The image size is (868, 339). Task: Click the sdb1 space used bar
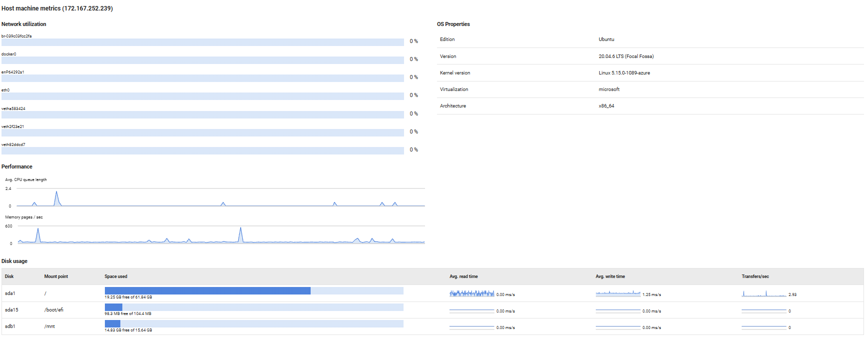tap(254, 324)
